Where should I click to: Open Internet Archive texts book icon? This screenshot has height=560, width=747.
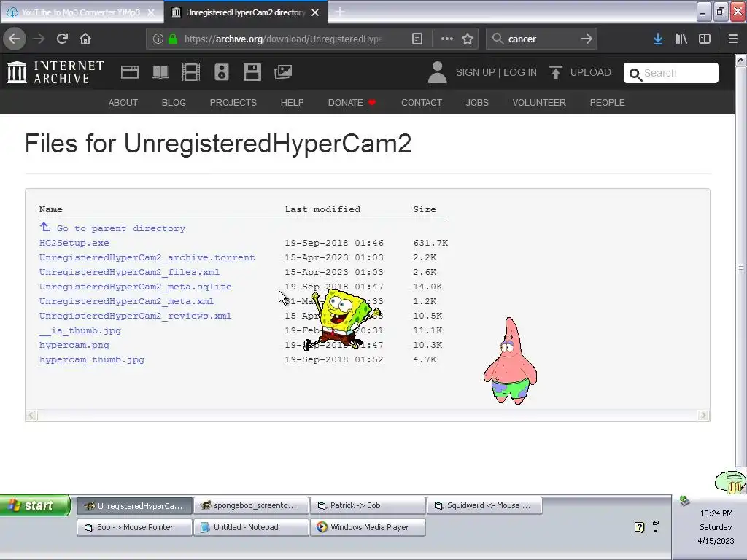160,72
